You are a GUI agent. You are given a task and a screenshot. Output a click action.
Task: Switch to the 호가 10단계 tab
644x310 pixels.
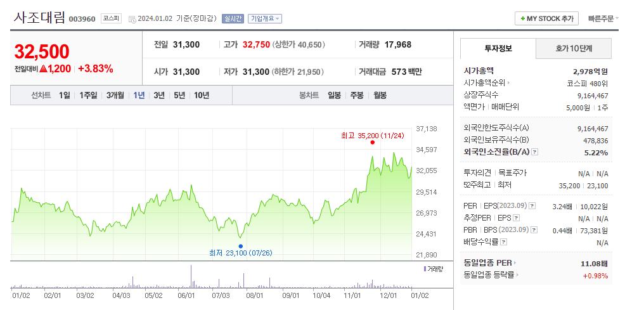(574, 48)
